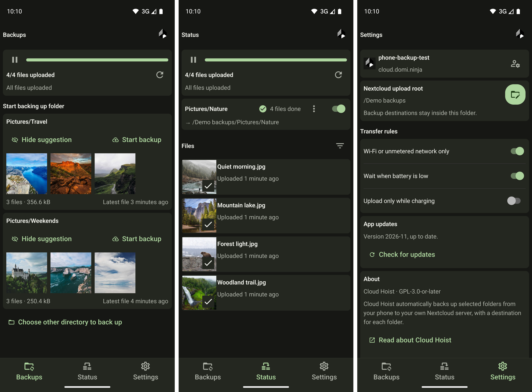
Task: Open account settings for phone-backup-test
Action: pyautogui.click(x=515, y=64)
